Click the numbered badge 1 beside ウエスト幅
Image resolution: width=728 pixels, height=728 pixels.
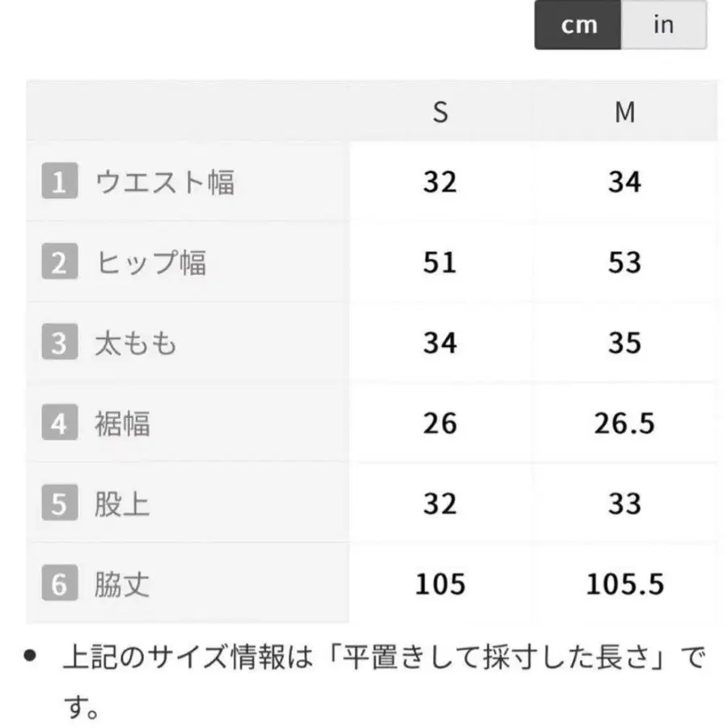click(x=58, y=181)
